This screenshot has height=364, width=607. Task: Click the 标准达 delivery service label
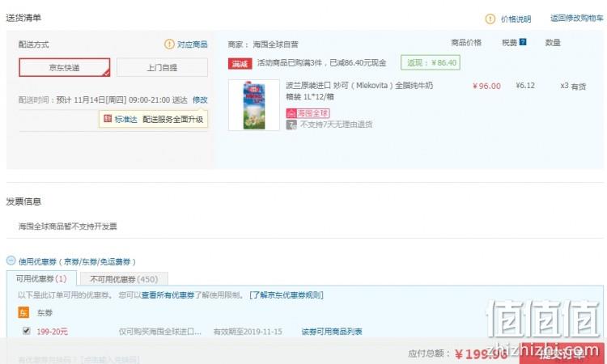125,119
